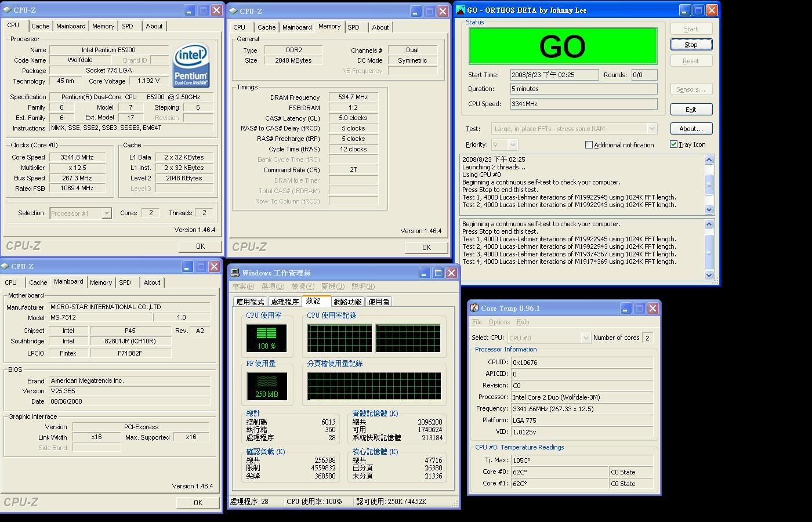Open the Priority dropdown in ORTHOS
The width and height of the screenshot is (812, 522).
pyautogui.click(x=512, y=144)
